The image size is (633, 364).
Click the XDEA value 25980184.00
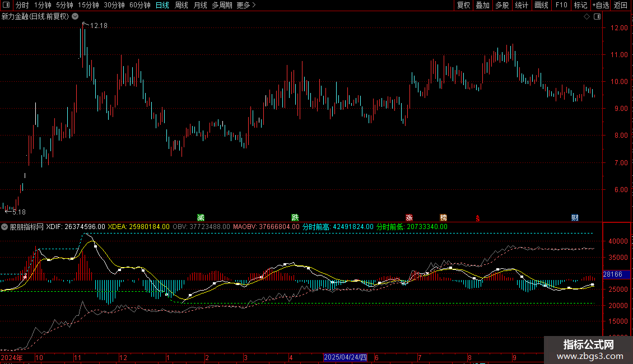pyautogui.click(x=149, y=227)
